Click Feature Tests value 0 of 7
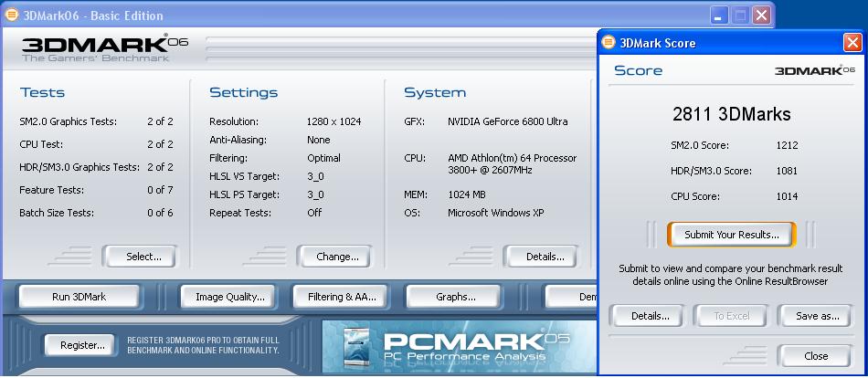The image size is (868, 378). 160,190
